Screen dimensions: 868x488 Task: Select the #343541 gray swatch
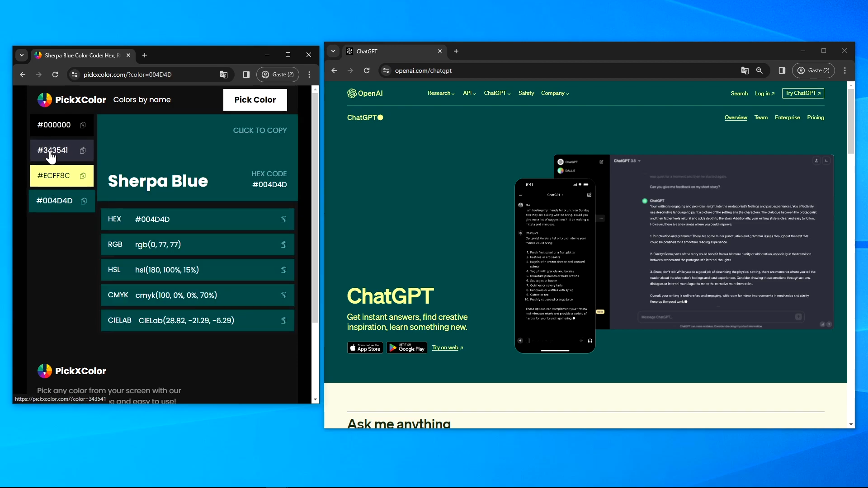pos(61,150)
